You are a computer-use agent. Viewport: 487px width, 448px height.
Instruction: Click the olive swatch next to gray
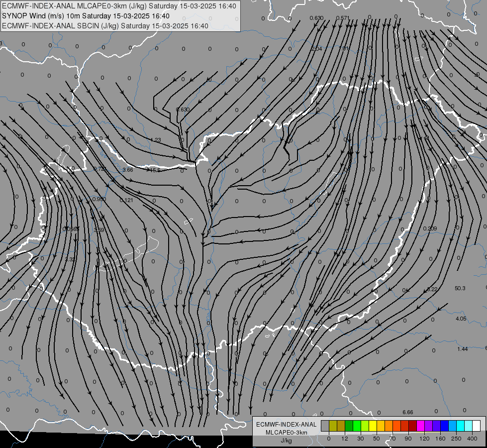coord(333,426)
